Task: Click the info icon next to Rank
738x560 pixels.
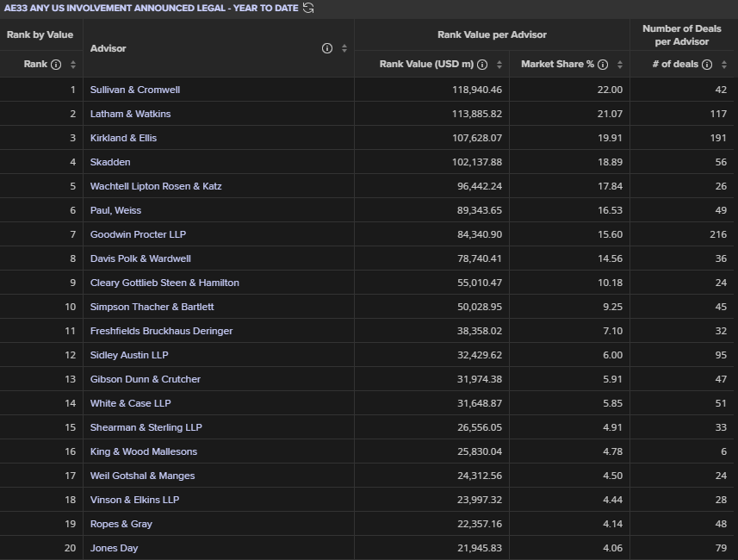Action: (x=56, y=65)
